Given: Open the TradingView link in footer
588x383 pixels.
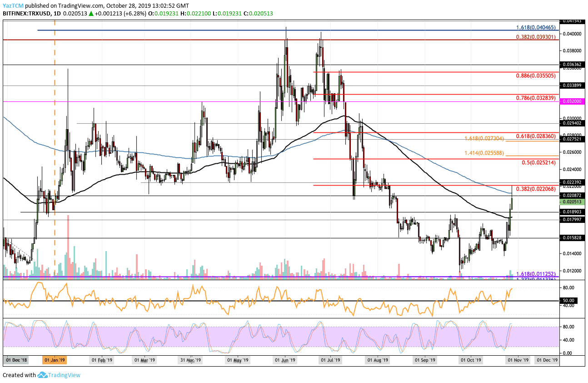Looking at the screenshot, I should coord(65,375).
